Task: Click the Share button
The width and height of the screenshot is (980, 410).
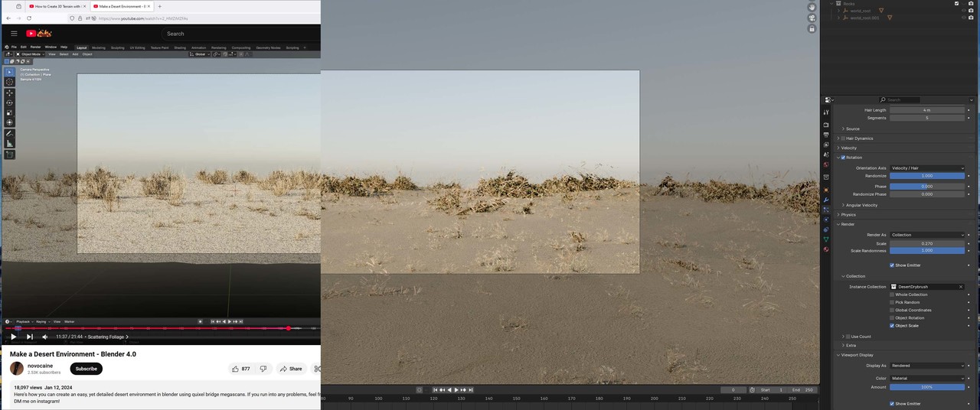Action: click(x=291, y=369)
